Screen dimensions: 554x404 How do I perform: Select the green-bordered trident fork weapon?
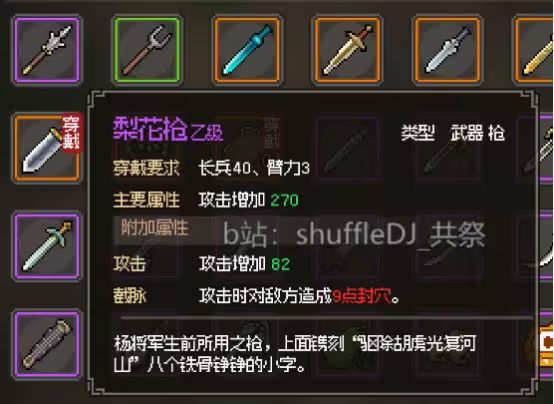pyautogui.click(x=147, y=50)
